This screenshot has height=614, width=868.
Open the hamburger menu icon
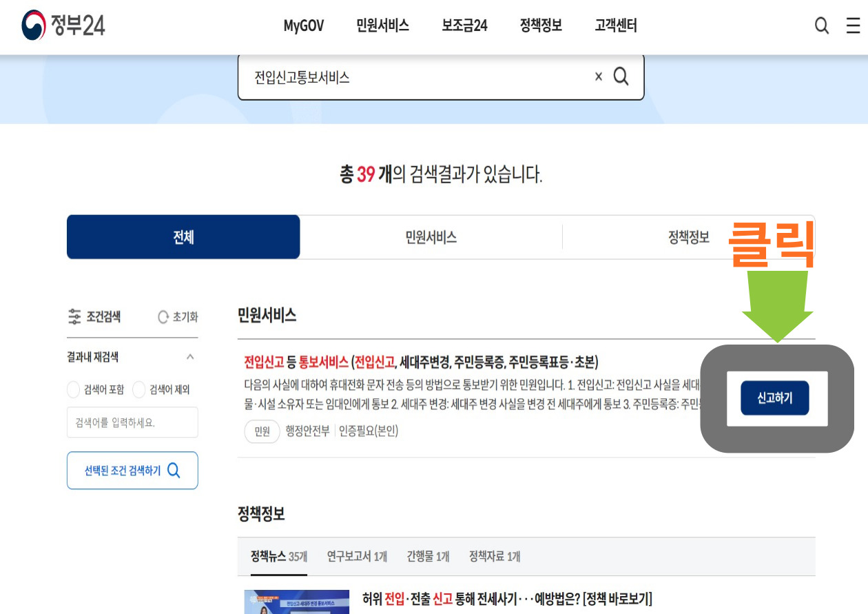852,25
